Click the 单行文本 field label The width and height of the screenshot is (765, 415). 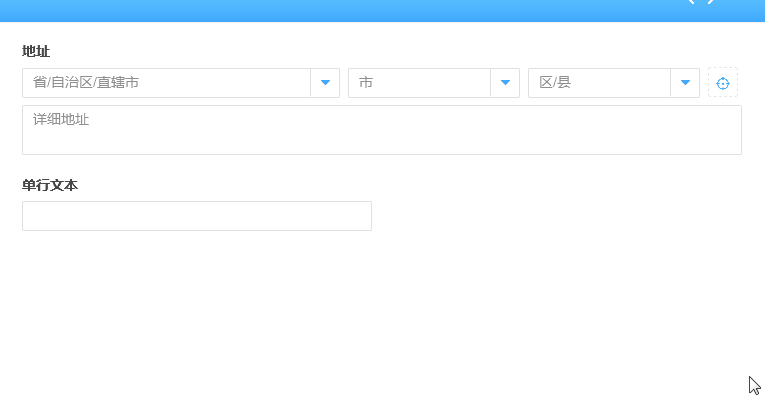(x=50, y=185)
